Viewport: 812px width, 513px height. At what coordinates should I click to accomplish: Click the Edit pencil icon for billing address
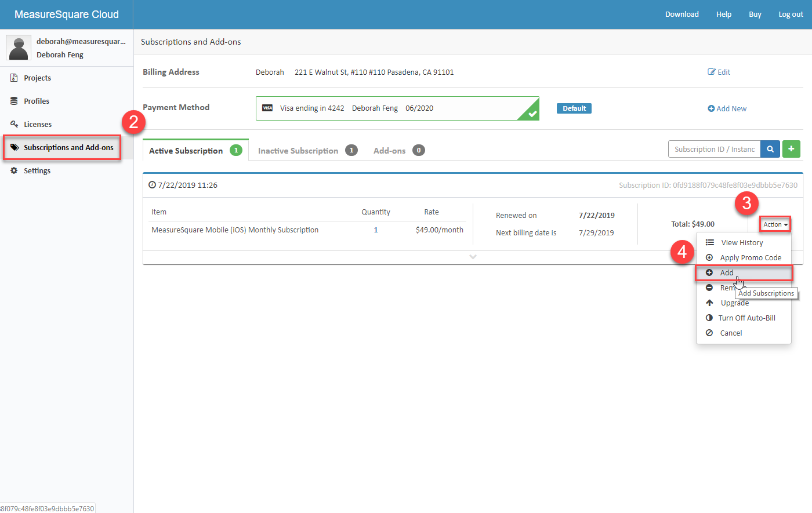point(712,72)
